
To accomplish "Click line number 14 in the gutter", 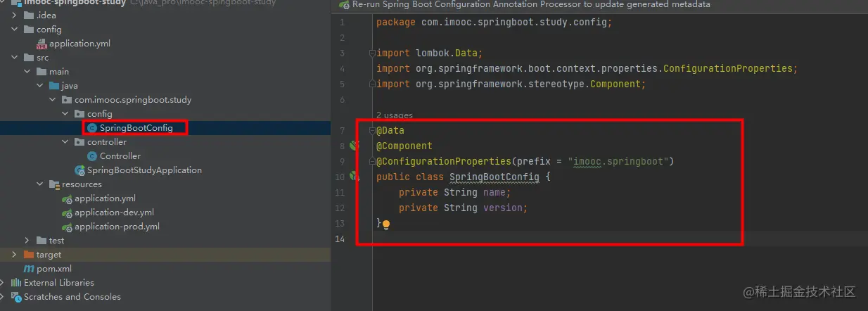I will [x=340, y=239].
